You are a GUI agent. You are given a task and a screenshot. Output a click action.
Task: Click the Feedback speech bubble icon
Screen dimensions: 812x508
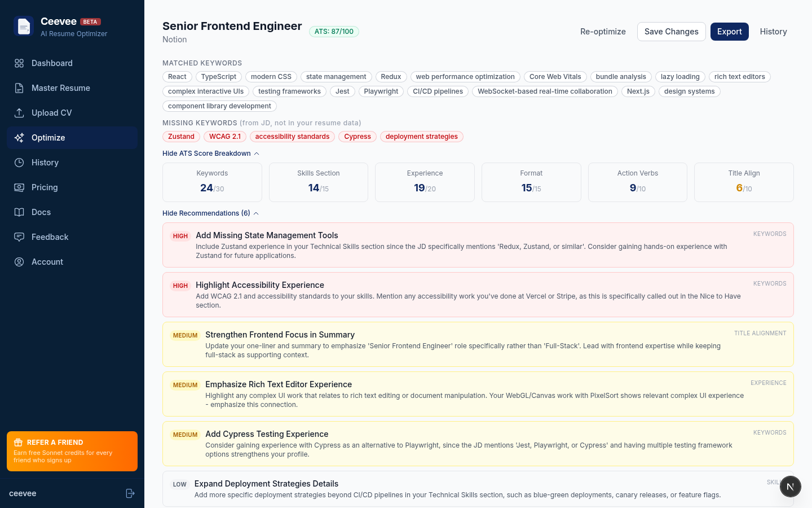tap(19, 237)
